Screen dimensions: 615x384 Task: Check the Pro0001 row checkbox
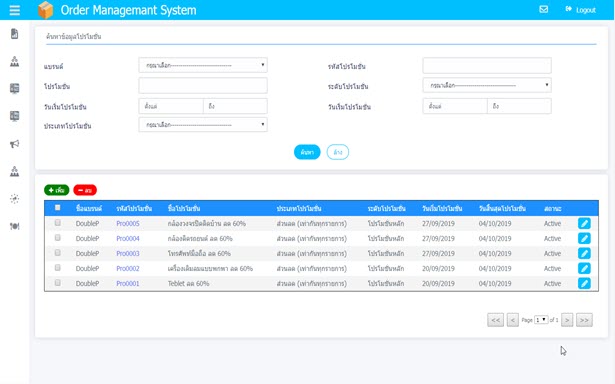58,282
